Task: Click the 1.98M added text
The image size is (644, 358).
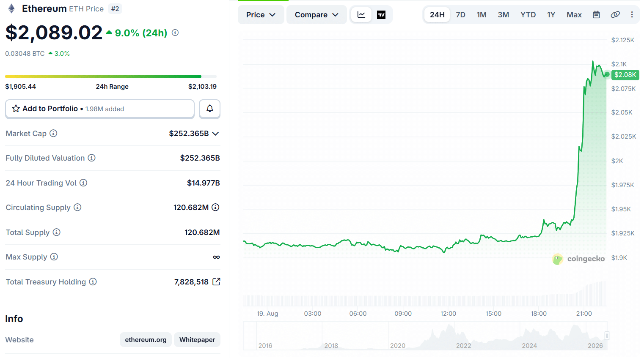Action: click(x=105, y=109)
